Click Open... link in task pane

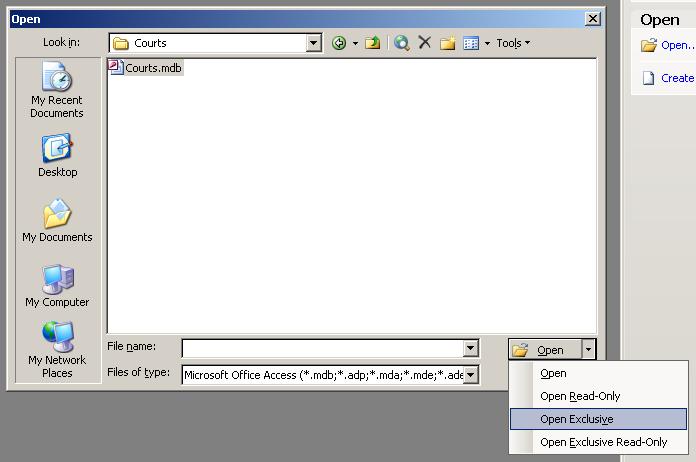677,45
